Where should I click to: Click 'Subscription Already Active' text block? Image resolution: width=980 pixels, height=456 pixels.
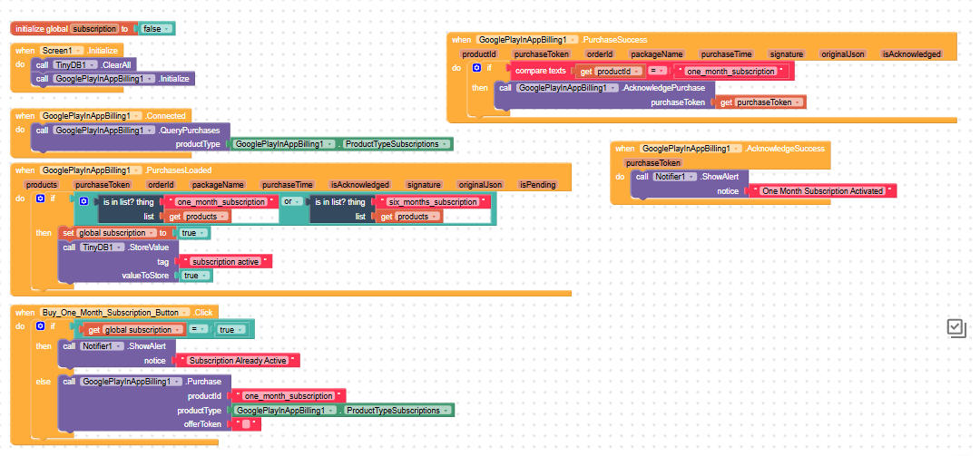pyautogui.click(x=238, y=361)
